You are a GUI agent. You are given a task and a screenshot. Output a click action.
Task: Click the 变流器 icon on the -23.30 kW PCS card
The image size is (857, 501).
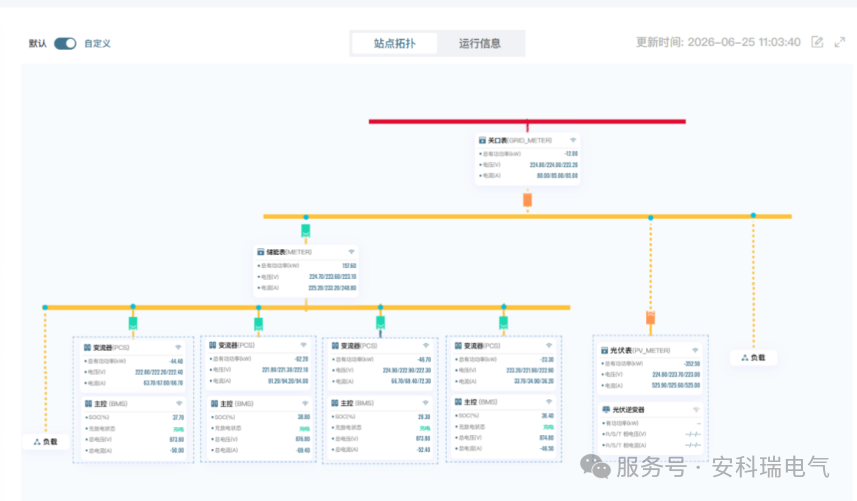click(x=458, y=346)
